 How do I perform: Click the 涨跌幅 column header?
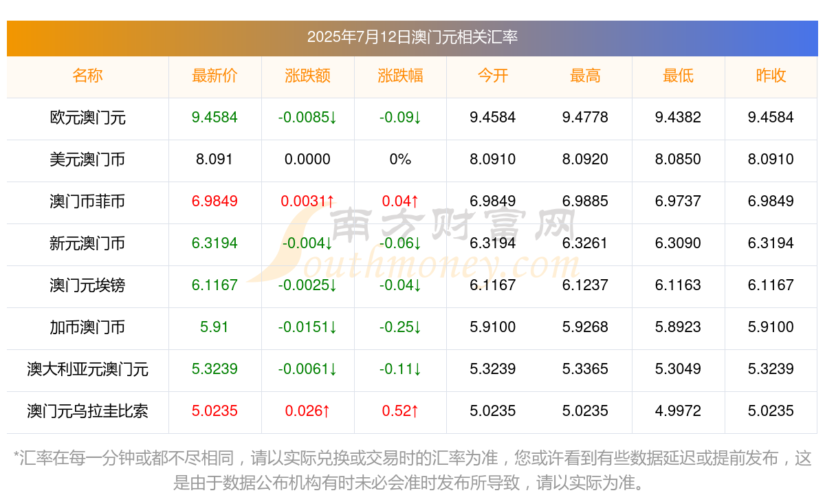point(400,76)
